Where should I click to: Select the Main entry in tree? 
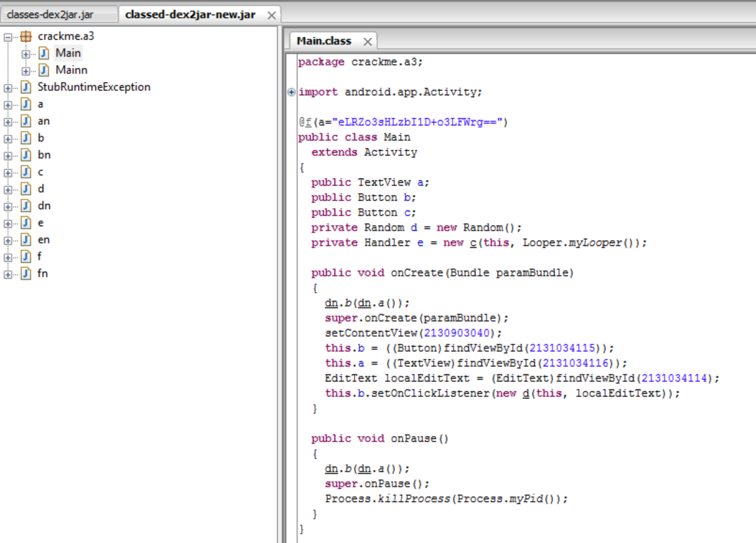[68, 53]
